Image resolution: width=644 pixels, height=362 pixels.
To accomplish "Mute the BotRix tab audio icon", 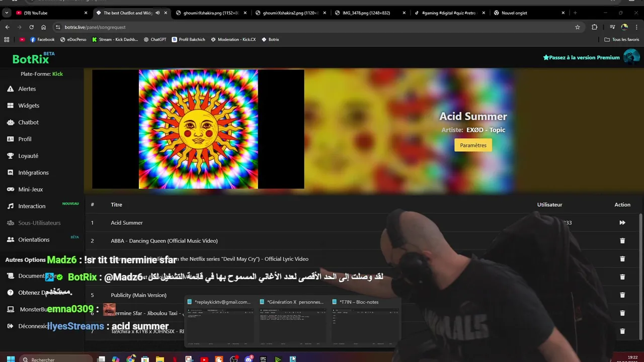I will 157,13.
